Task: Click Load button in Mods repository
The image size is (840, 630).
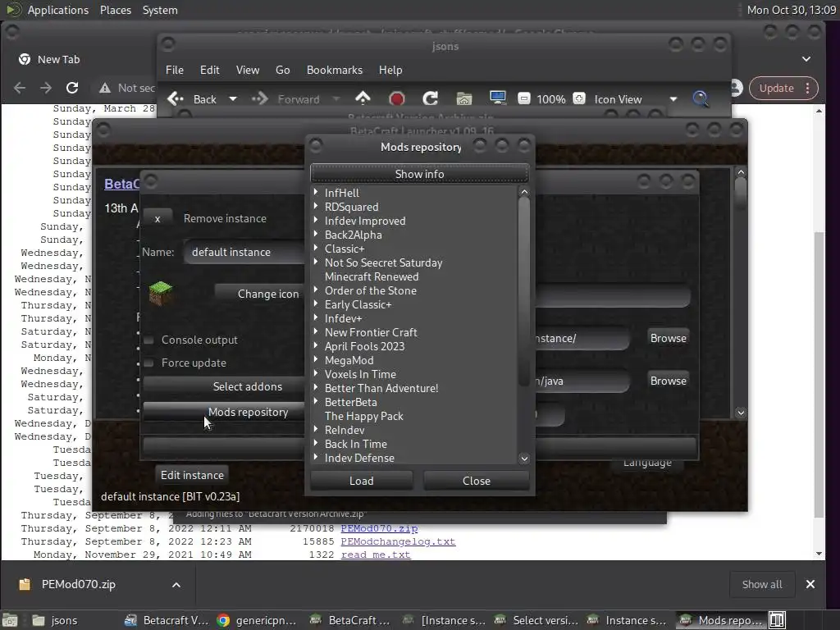Action: (x=362, y=481)
